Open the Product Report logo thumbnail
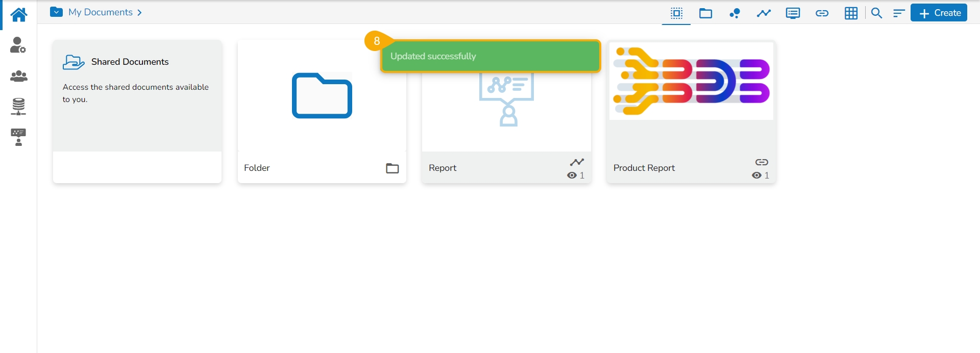This screenshot has height=353, width=980. (x=692, y=82)
